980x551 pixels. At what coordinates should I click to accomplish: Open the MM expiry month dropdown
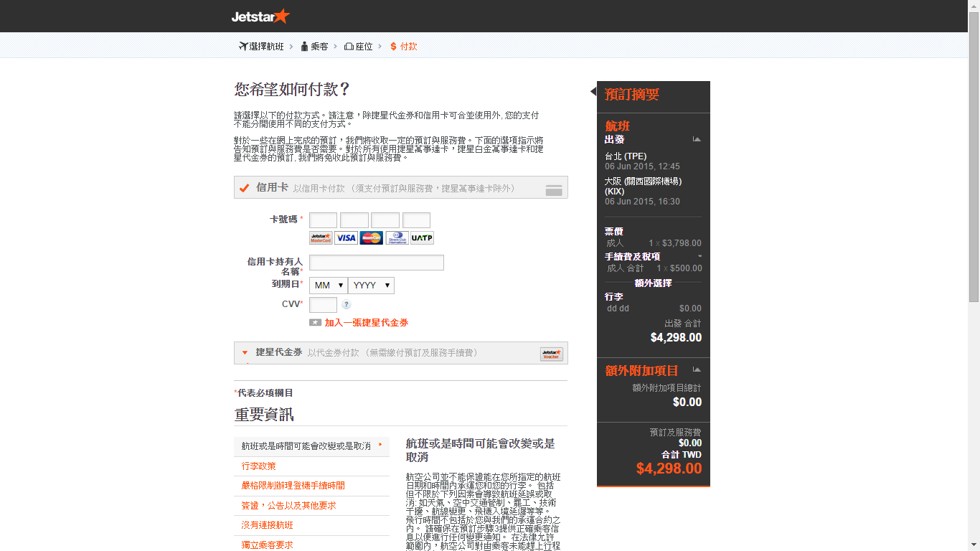coord(329,286)
